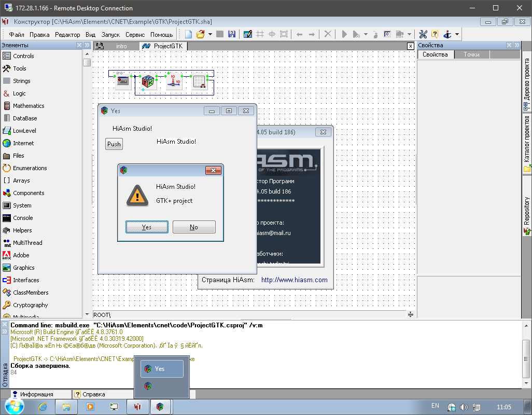The width and height of the screenshot is (532, 415).
Task: Click the question mark help toolbar icon
Action: click(x=435, y=34)
